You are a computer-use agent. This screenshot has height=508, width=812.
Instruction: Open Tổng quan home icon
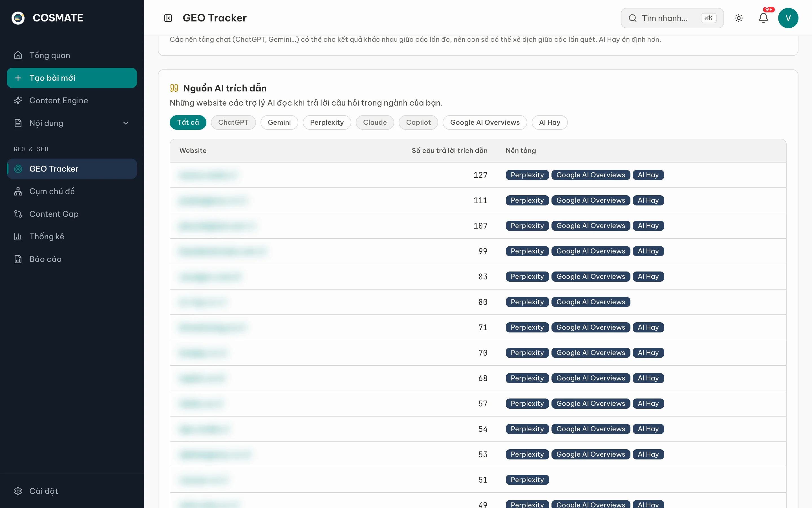(x=18, y=55)
